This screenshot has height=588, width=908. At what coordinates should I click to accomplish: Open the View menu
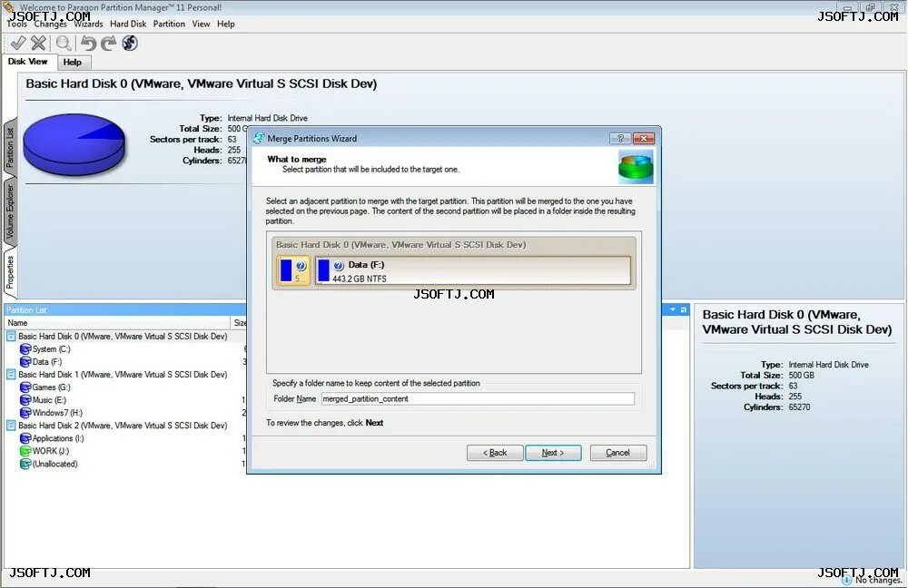coord(201,24)
